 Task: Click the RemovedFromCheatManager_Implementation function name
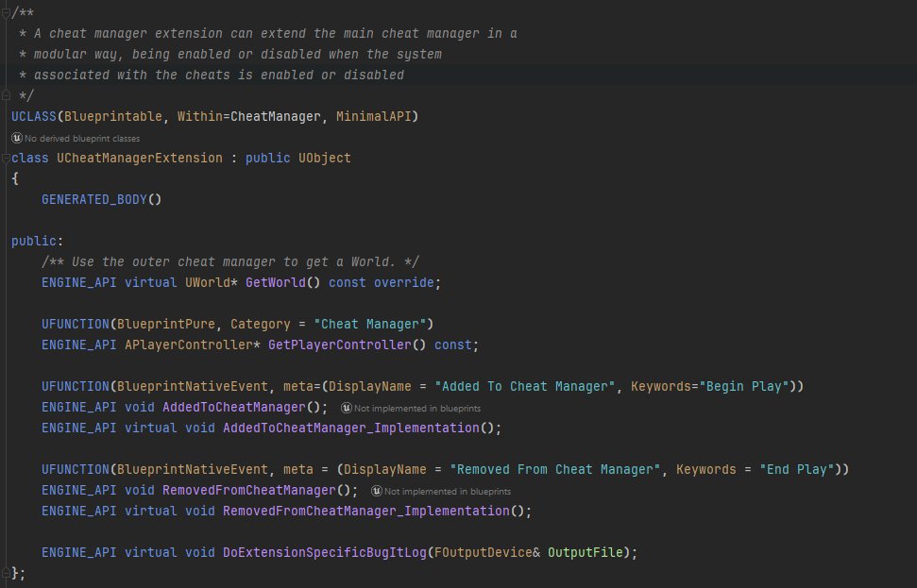366,511
